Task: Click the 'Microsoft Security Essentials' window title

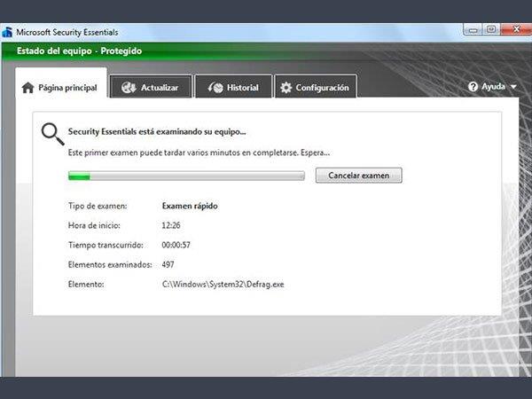Action: point(67,33)
